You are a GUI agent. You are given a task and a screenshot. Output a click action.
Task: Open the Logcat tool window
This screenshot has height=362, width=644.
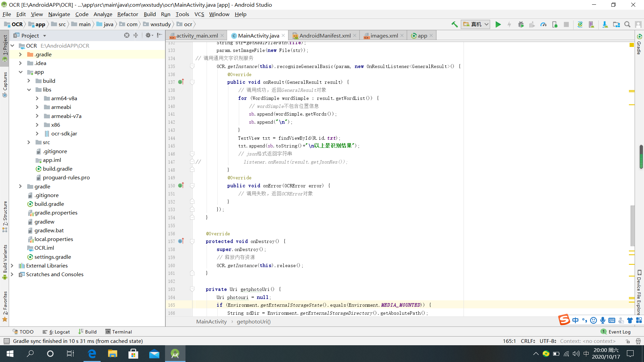(x=56, y=332)
